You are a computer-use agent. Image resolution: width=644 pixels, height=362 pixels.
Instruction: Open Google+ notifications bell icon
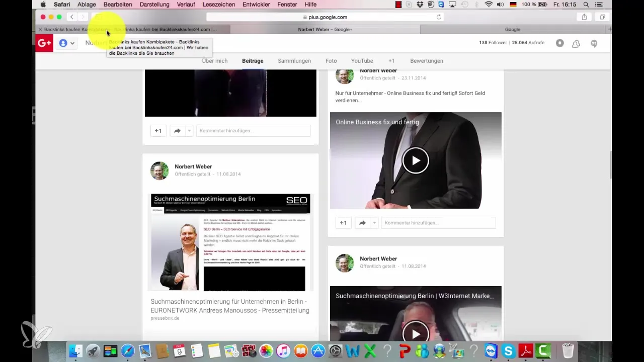point(560,43)
